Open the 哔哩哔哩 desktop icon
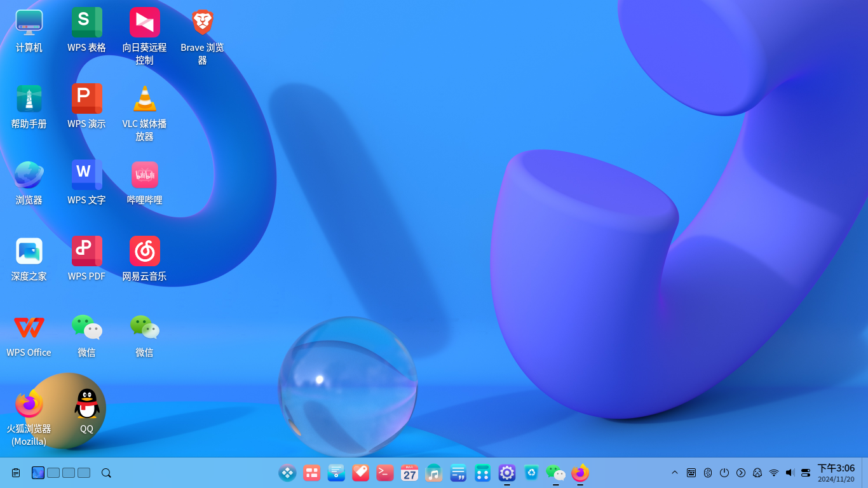The height and width of the screenshot is (488, 868). point(144,175)
